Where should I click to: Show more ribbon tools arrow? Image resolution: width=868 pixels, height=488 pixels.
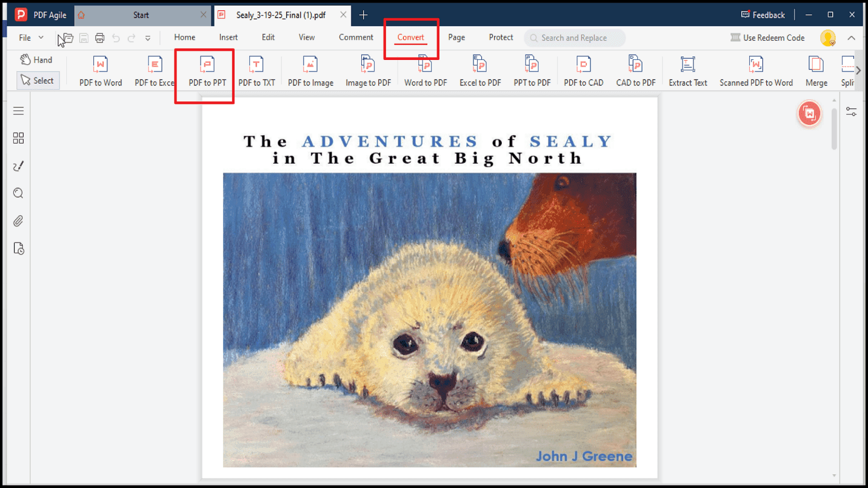[858, 71]
